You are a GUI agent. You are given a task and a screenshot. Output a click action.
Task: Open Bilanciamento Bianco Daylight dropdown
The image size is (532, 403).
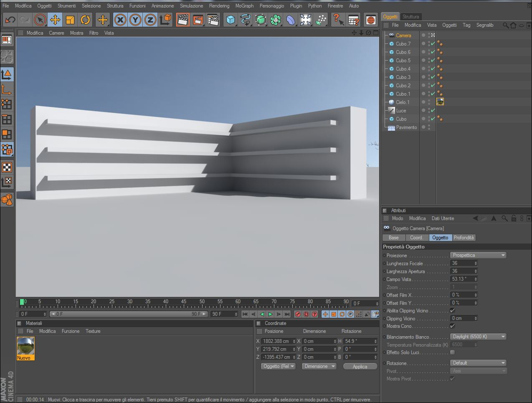click(x=478, y=337)
